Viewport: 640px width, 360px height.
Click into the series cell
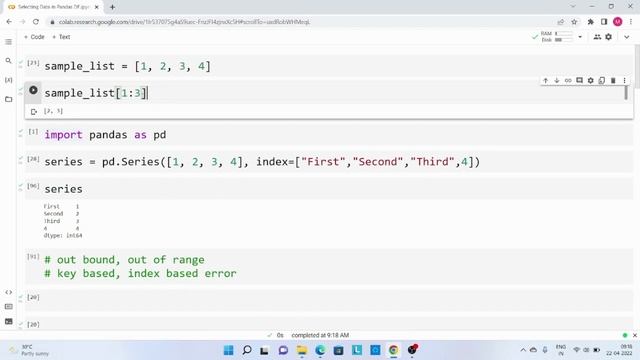coord(329,189)
